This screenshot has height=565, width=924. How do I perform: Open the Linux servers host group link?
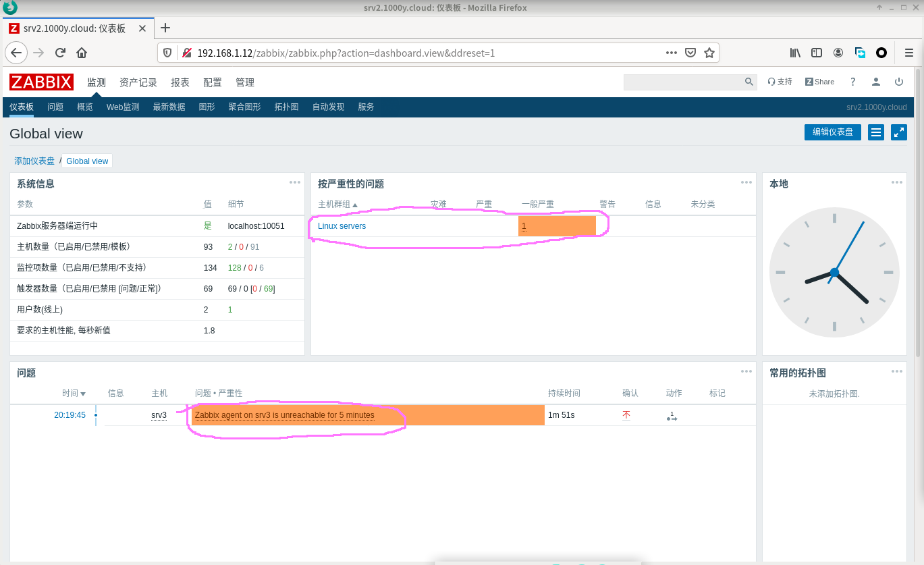pyautogui.click(x=342, y=226)
